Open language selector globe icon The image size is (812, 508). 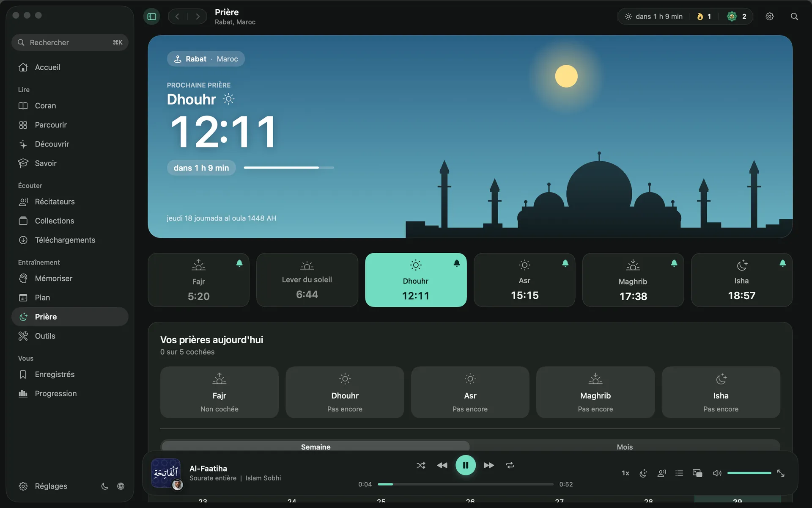[x=121, y=486]
